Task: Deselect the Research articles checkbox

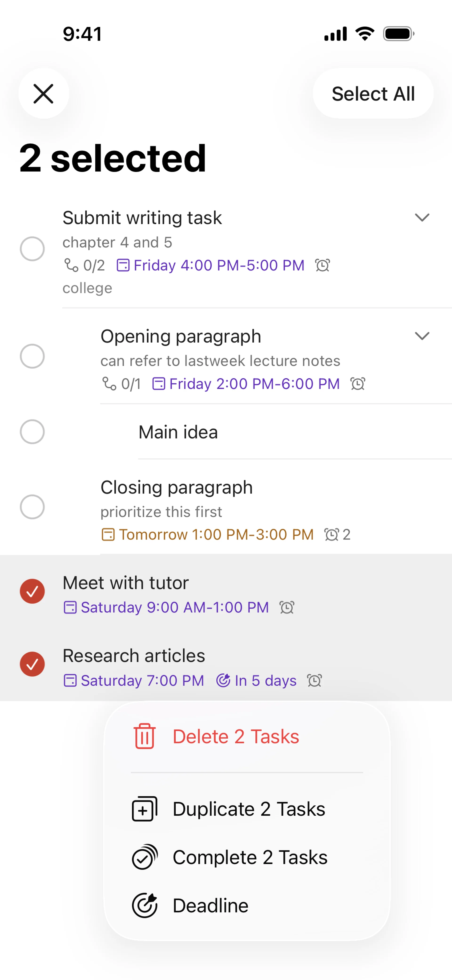Action: pyautogui.click(x=32, y=664)
